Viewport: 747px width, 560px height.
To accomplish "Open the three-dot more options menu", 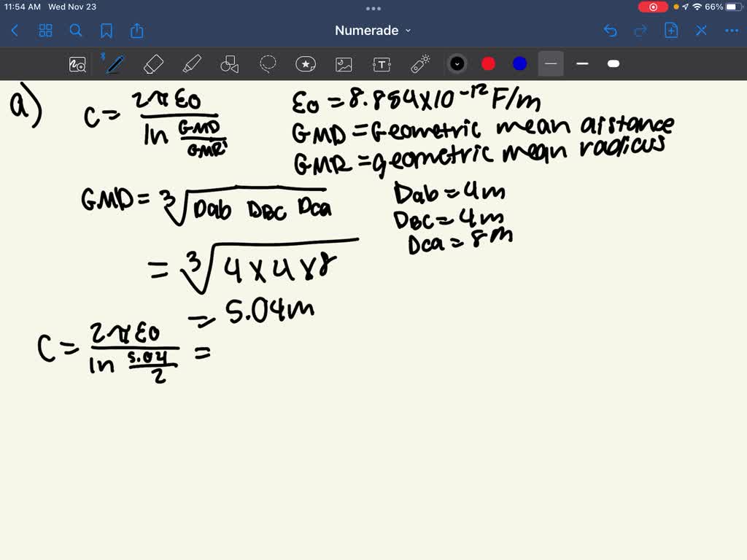I will pyautogui.click(x=731, y=31).
